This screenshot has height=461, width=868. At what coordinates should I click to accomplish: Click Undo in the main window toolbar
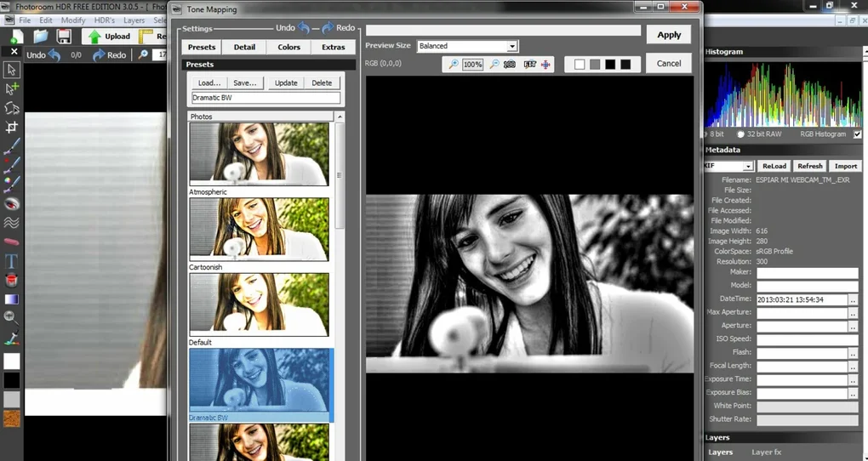[x=43, y=54]
